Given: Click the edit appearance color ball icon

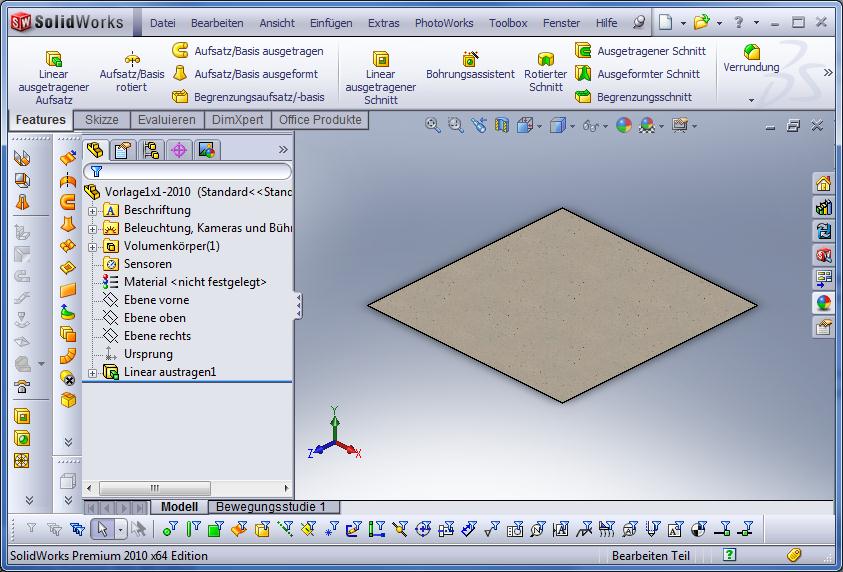Looking at the screenshot, I should [x=623, y=125].
